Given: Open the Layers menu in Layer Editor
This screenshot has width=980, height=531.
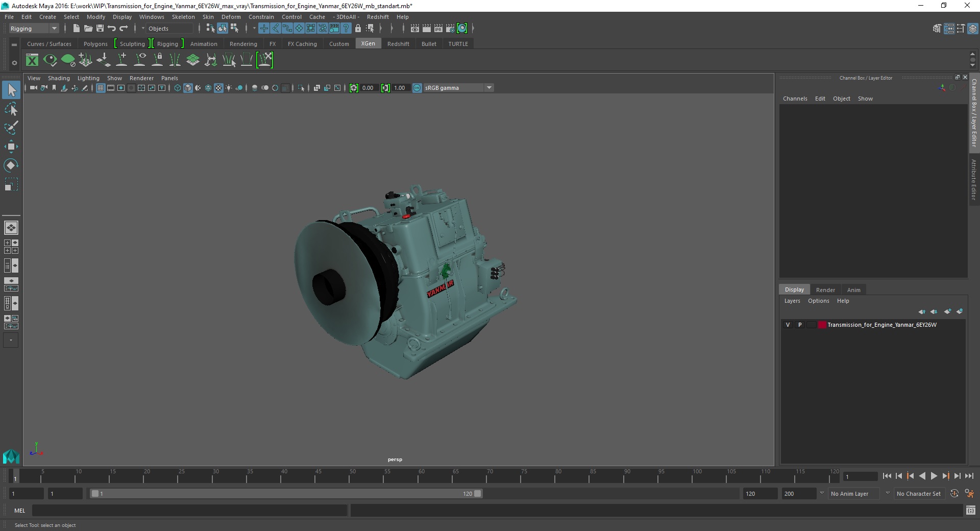Looking at the screenshot, I should coord(792,301).
